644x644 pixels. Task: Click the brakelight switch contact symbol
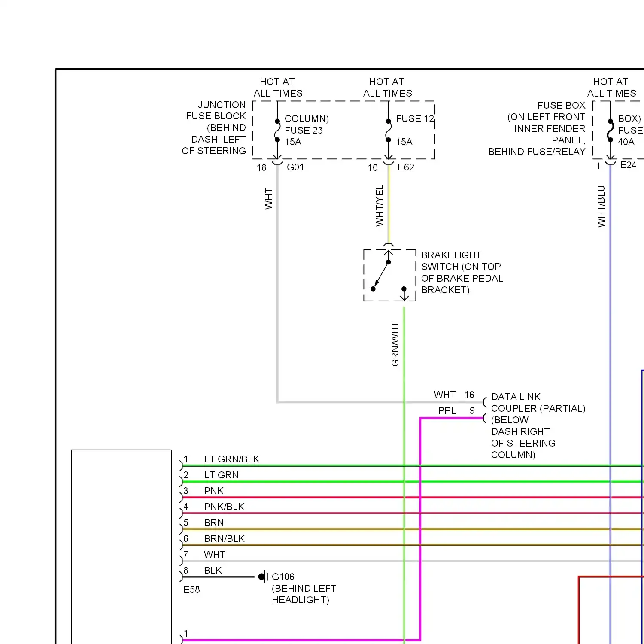click(x=389, y=275)
